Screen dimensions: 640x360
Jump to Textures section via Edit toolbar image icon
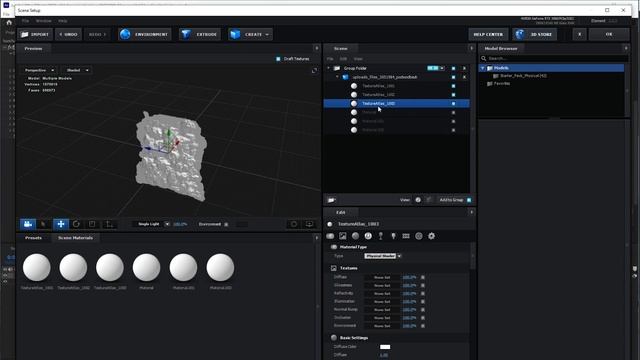[343, 236]
